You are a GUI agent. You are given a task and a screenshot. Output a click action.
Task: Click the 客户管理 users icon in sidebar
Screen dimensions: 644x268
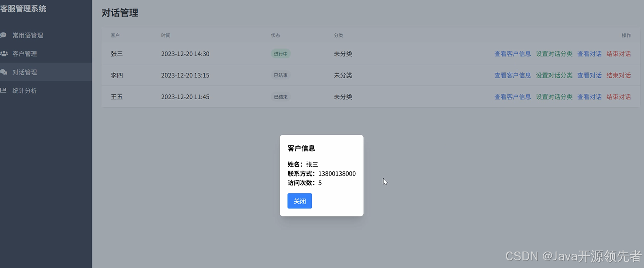[4, 53]
